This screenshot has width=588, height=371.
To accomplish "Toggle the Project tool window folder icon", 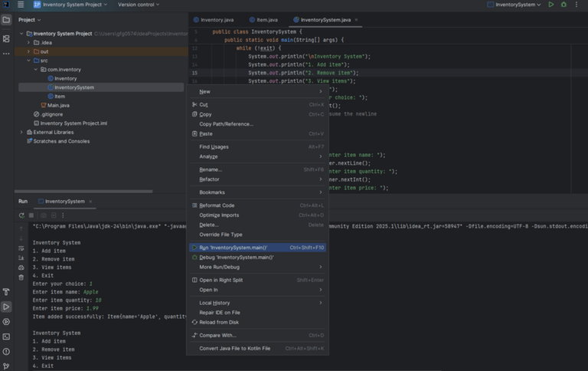I will coord(6,20).
